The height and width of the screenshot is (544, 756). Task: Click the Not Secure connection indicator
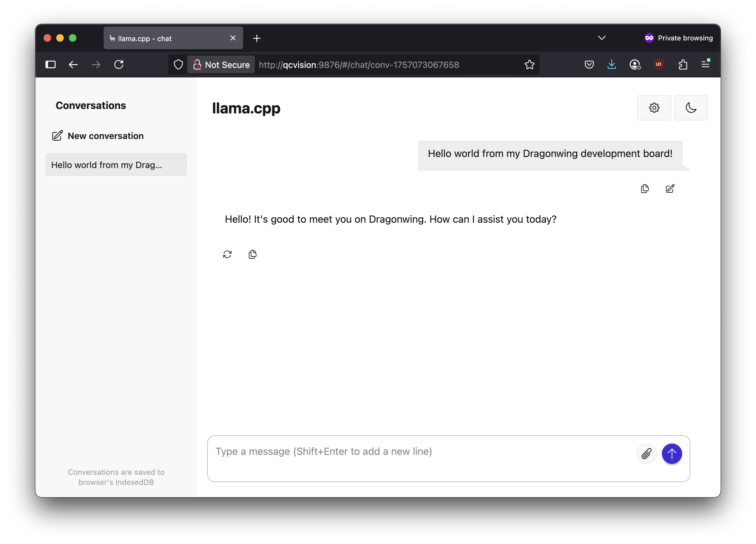[x=221, y=65]
